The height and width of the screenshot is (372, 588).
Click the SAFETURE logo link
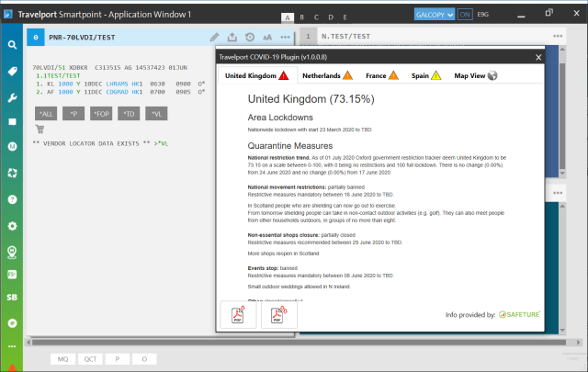(x=519, y=315)
